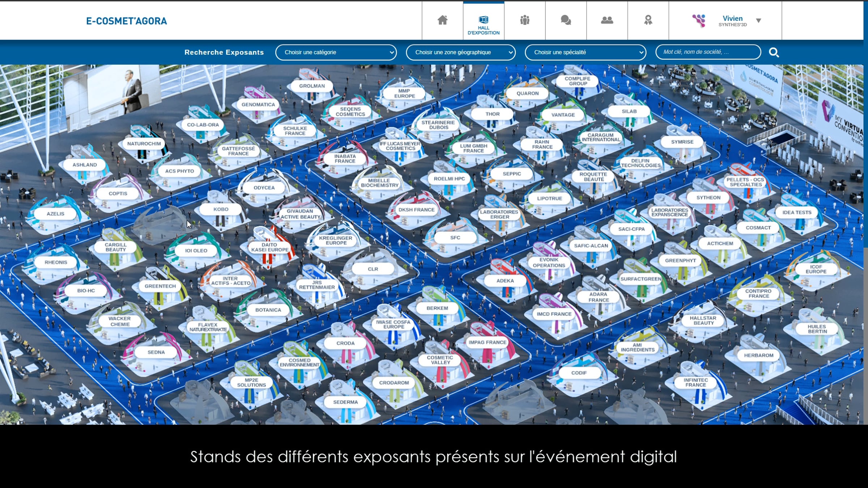This screenshot has height=488, width=868.
Task: Click the ADEKA stand label
Action: (x=505, y=281)
